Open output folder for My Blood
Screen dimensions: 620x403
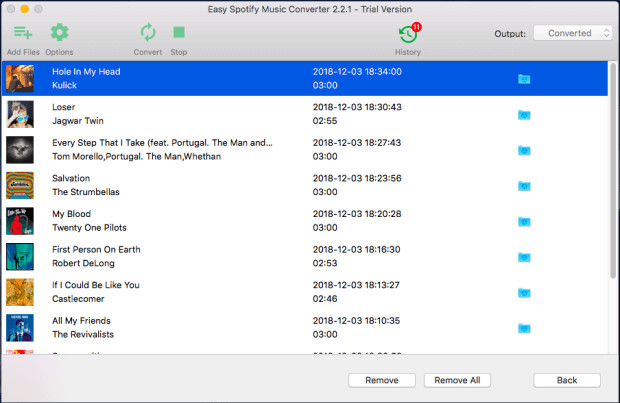pyautogui.click(x=524, y=221)
